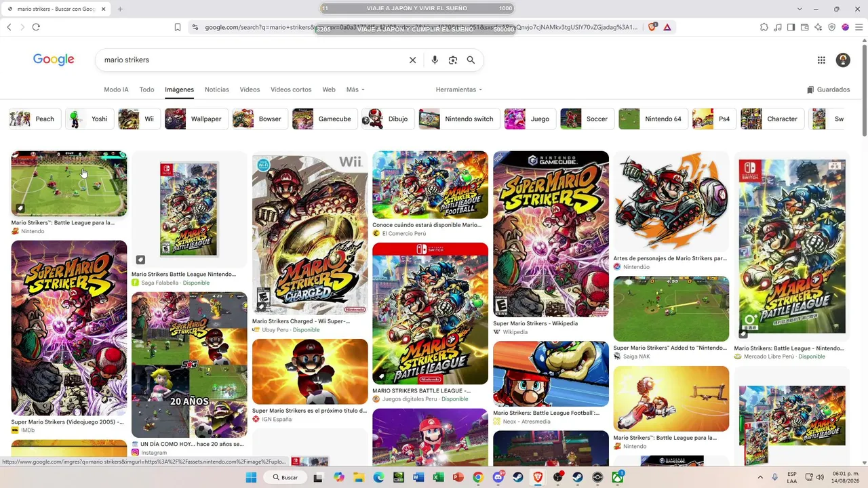The height and width of the screenshot is (488, 868).
Task: Go to the Google homepage via logo
Action: click(x=54, y=60)
